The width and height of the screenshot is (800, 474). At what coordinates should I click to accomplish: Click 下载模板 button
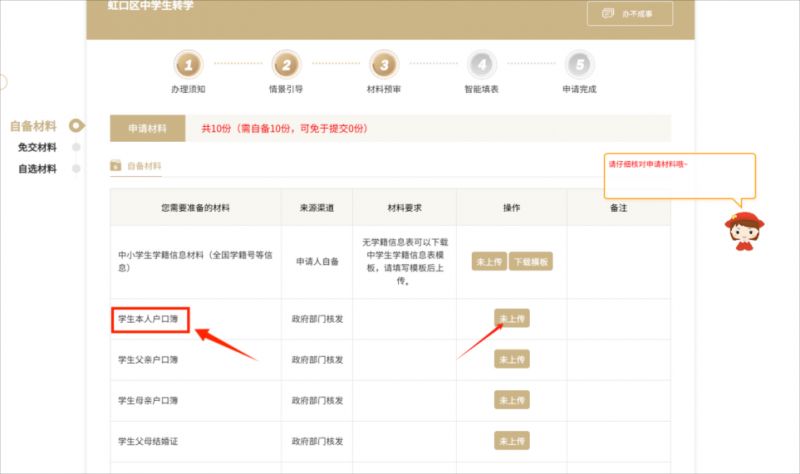coord(531,262)
